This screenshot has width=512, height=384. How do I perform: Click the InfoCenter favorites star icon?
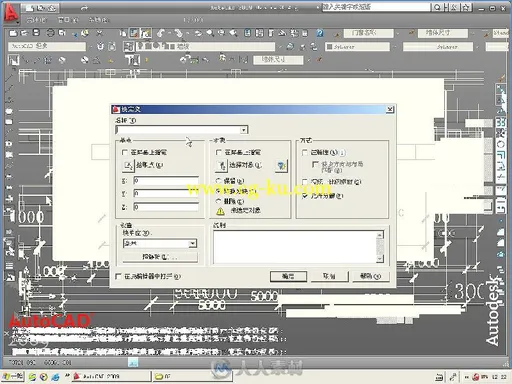point(467,7)
